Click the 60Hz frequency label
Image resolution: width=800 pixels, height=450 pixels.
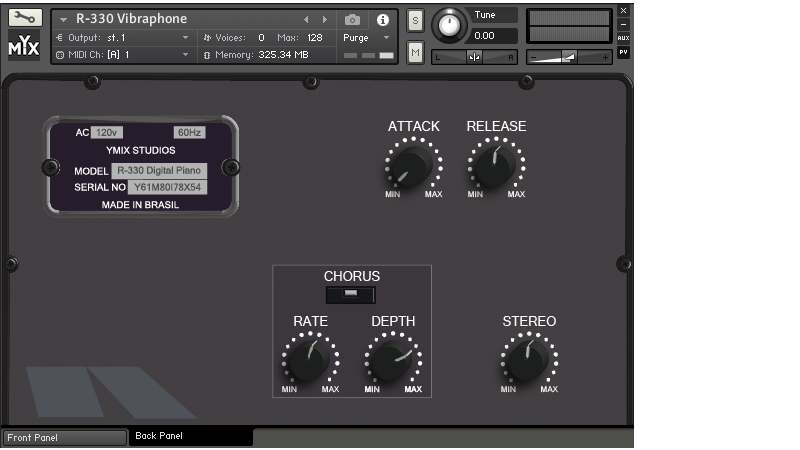189,133
